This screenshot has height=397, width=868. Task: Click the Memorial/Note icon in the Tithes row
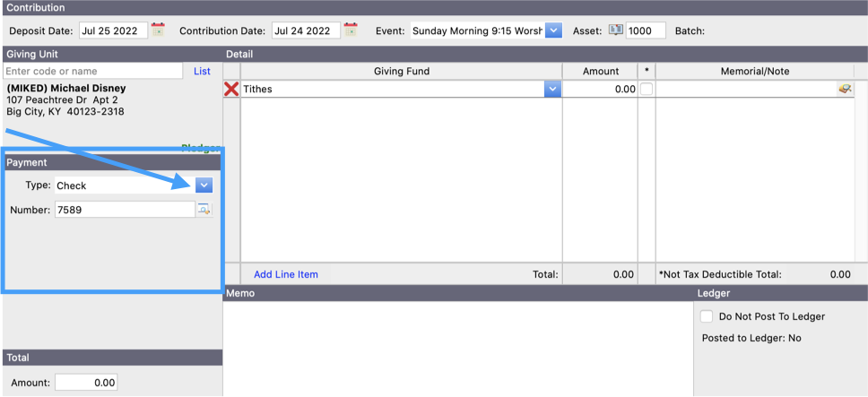845,89
